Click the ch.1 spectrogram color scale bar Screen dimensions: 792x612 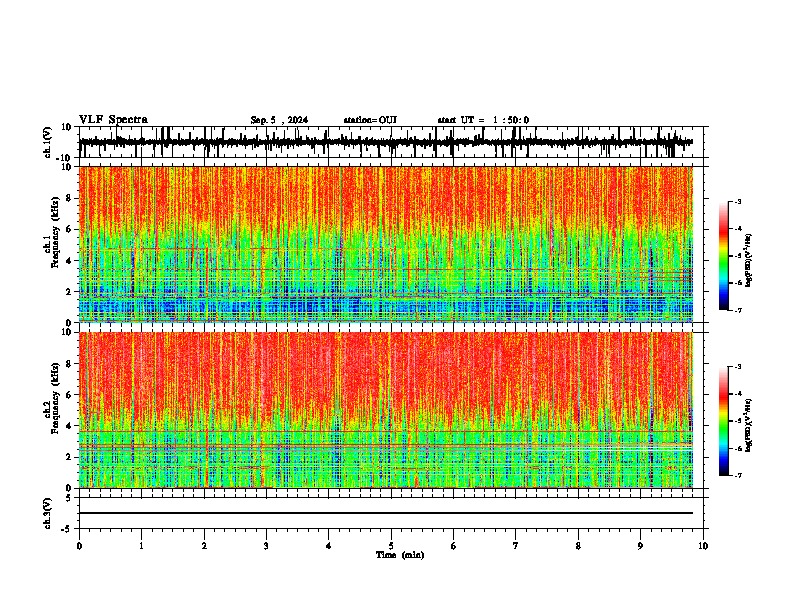coord(724,256)
